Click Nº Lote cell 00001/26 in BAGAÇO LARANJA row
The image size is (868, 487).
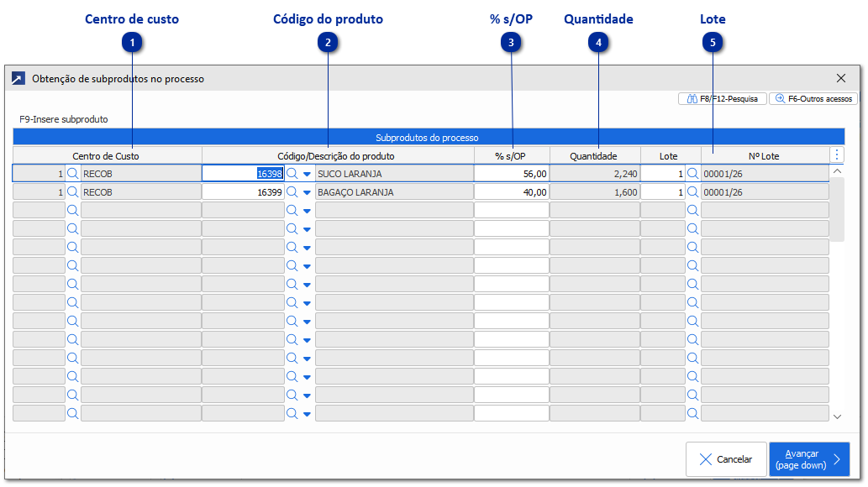point(765,192)
